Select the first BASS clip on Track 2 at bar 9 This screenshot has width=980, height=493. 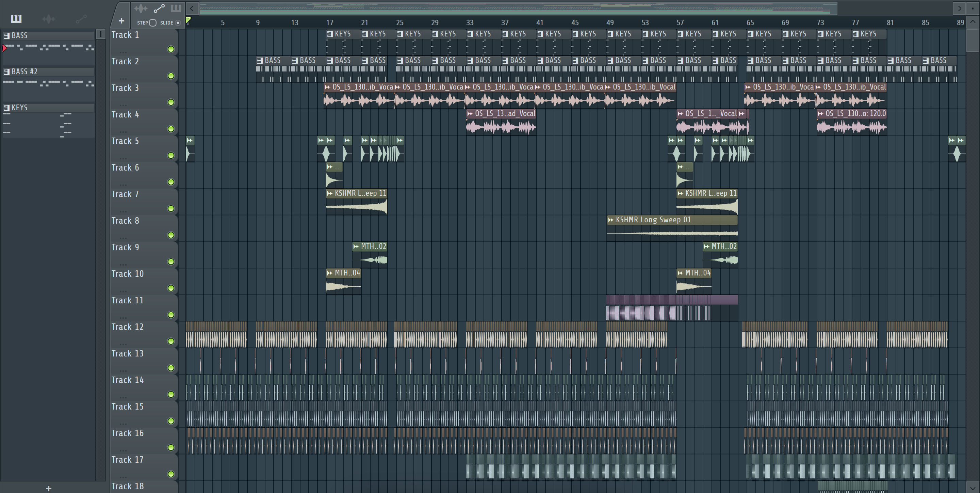coord(273,69)
